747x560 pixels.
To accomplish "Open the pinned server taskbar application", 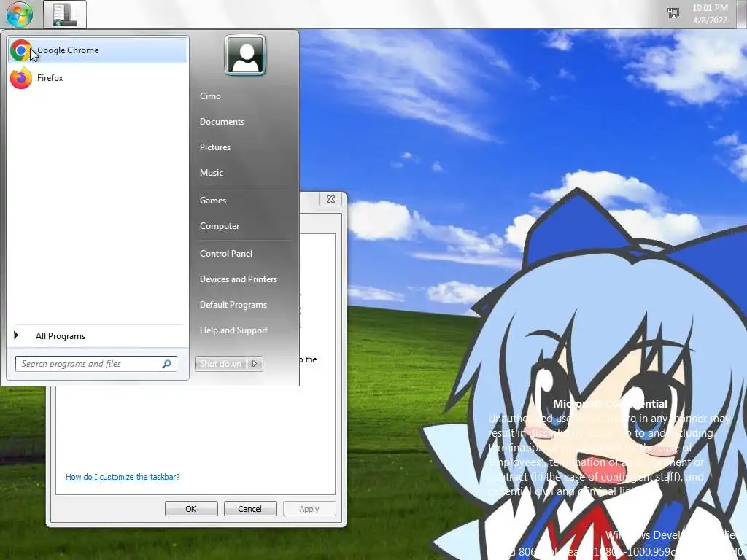I will [65, 14].
